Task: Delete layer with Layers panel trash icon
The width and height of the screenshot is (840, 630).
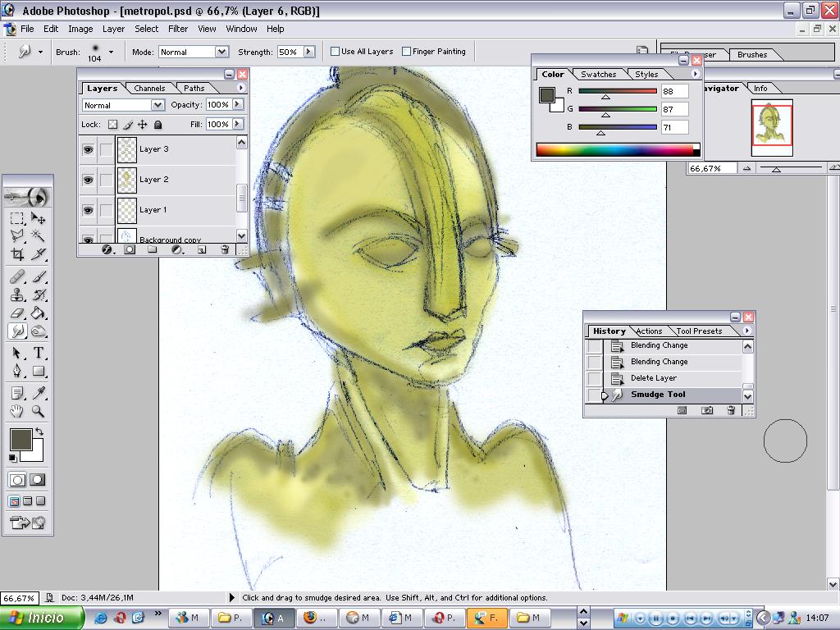Action: (x=225, y=249)
